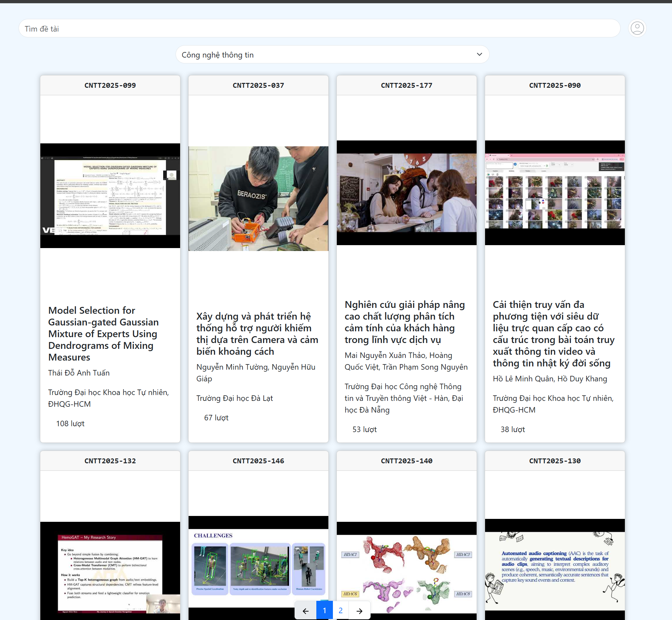Expand the Công nghệ thông tin dropdown
Viewport: 672px width, 620px height.
point(332,55)
